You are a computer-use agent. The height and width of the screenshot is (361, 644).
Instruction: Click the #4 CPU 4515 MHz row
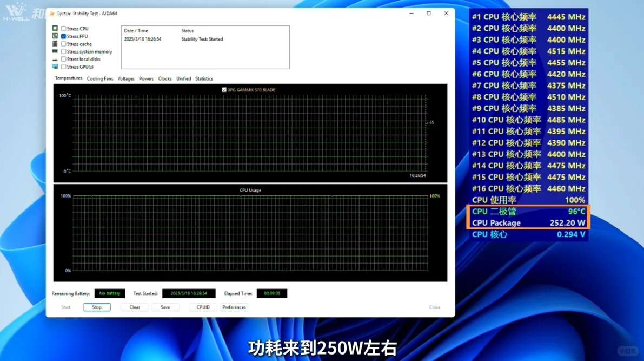click(528, 51)
